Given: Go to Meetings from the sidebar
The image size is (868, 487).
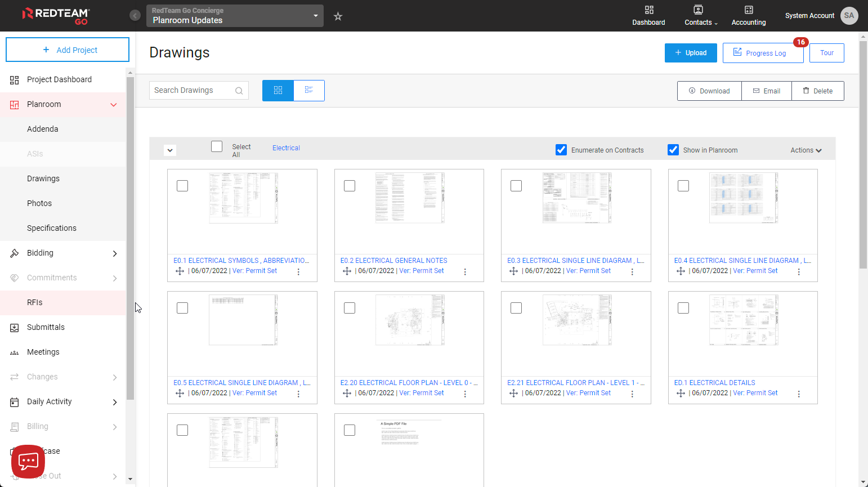Looking at the screenshot, I should (43, 352).
